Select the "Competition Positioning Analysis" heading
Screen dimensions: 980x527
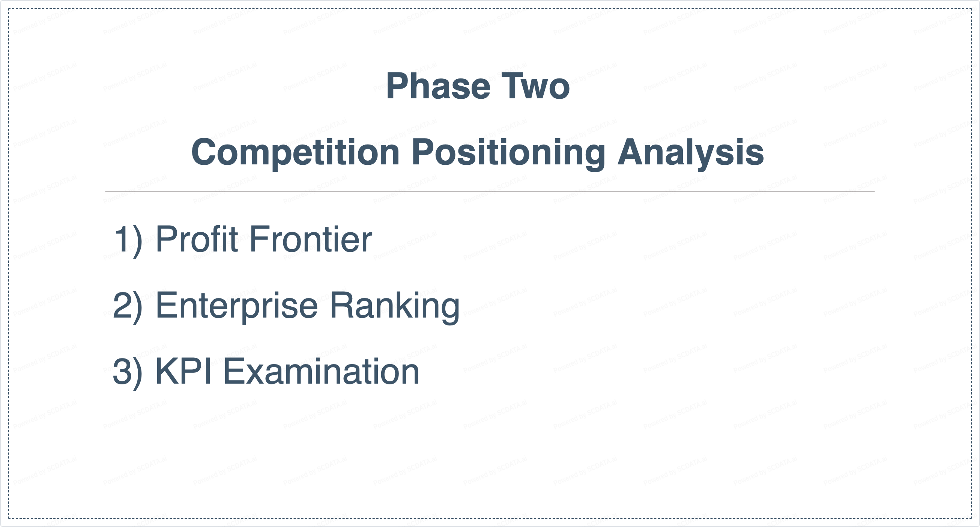click(478, 153)
